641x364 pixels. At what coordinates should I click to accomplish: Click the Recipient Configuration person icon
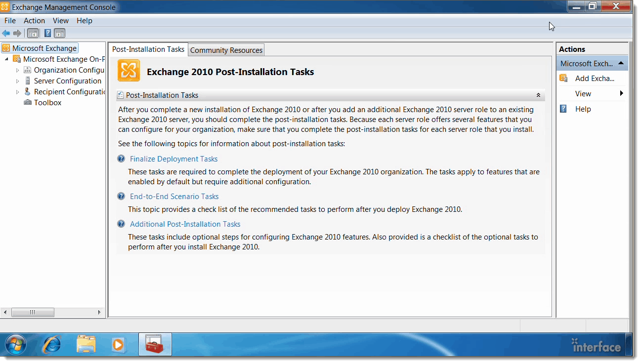pos(28,91)
